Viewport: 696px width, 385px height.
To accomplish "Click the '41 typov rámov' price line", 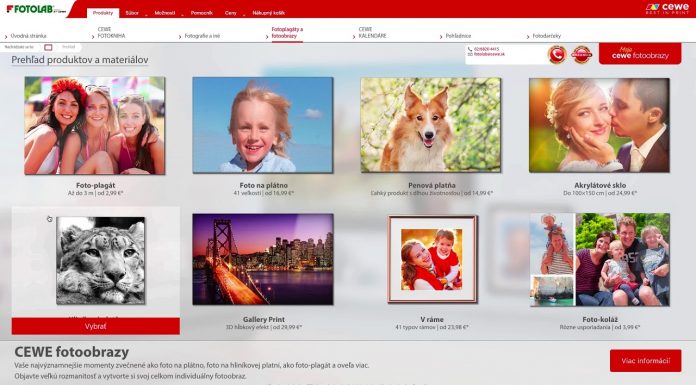I will coord(431,327).
